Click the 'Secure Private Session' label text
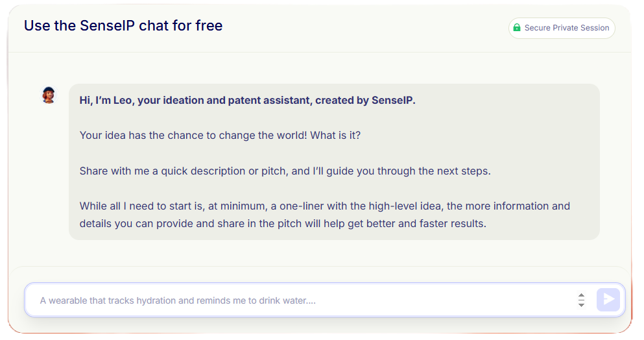 tap(567, 28)
